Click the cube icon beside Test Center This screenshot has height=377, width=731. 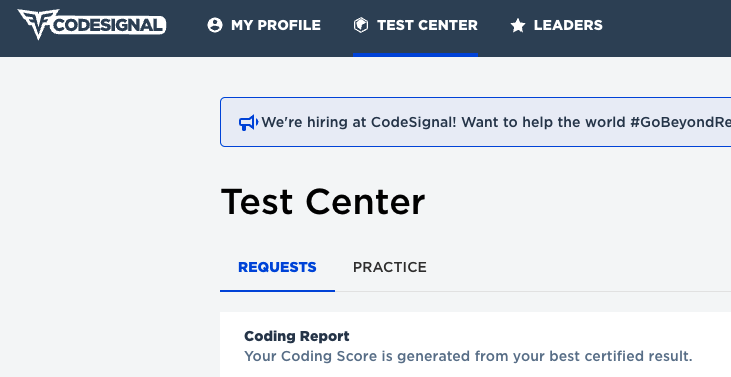pos(361,25)
